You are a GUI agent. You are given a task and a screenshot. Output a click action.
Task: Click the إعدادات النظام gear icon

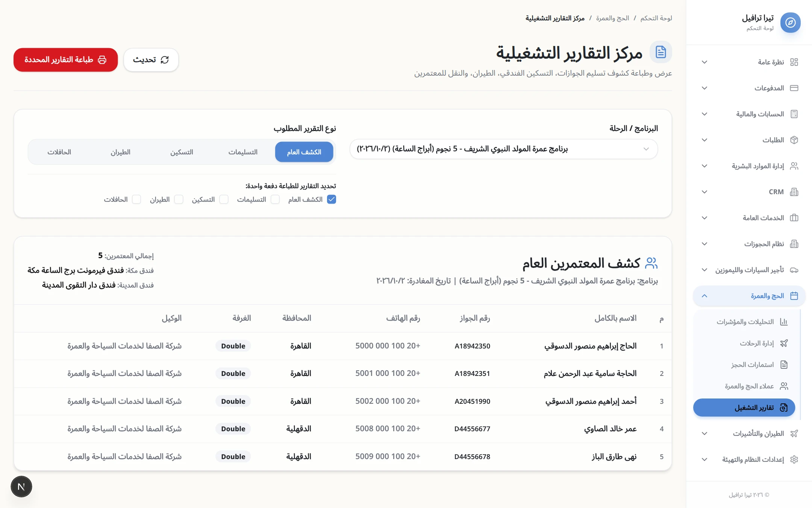coord(794,459)
